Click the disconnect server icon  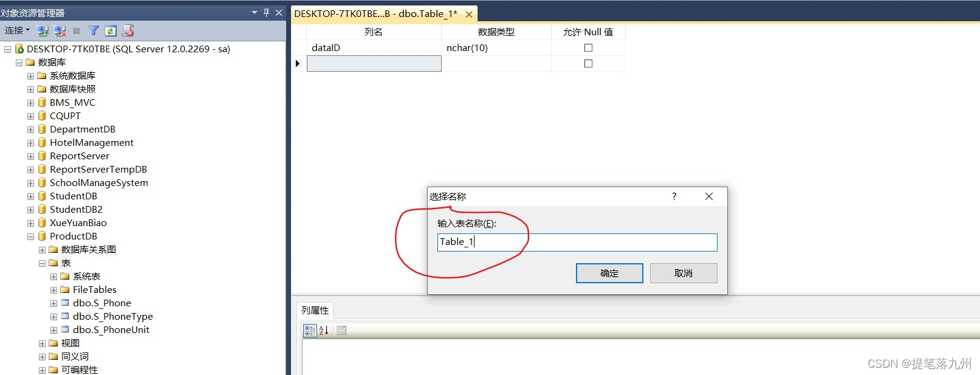[x=60, y=30]
